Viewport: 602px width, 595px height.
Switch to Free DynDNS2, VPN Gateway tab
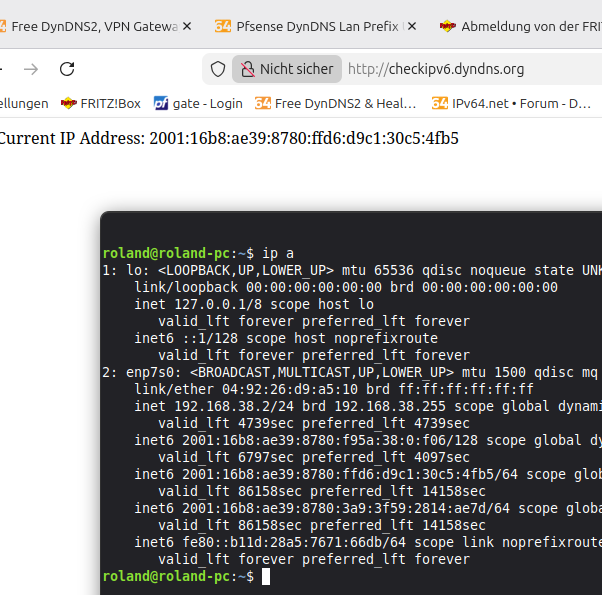click(x=90, y=26)
